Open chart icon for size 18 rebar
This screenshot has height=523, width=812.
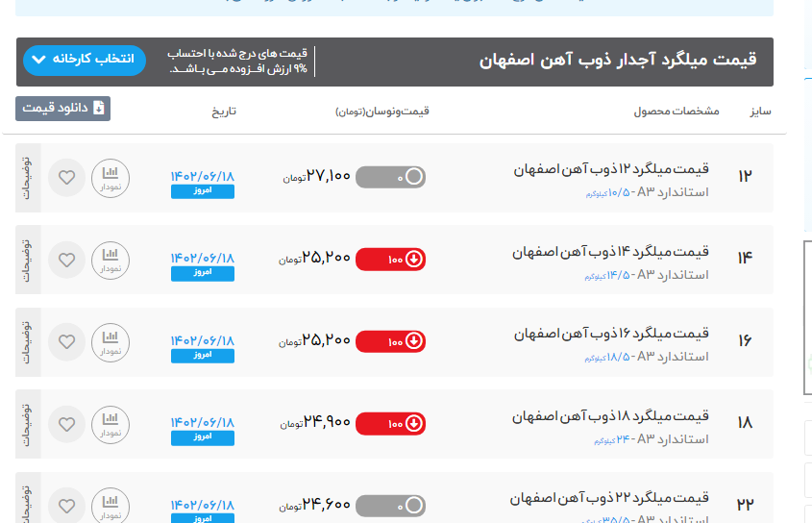110,423
